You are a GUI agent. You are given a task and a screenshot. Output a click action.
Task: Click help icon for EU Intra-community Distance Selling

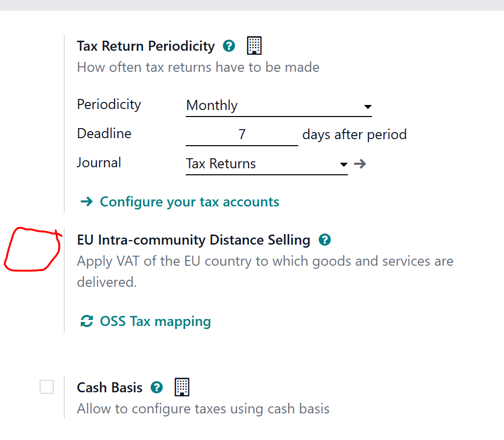point(325,240)
